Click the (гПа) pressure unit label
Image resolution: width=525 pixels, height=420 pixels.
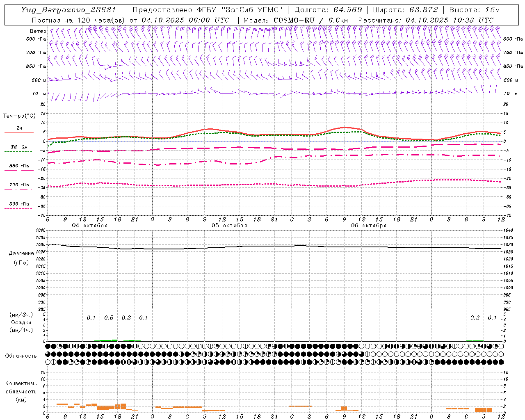[21, 262]
